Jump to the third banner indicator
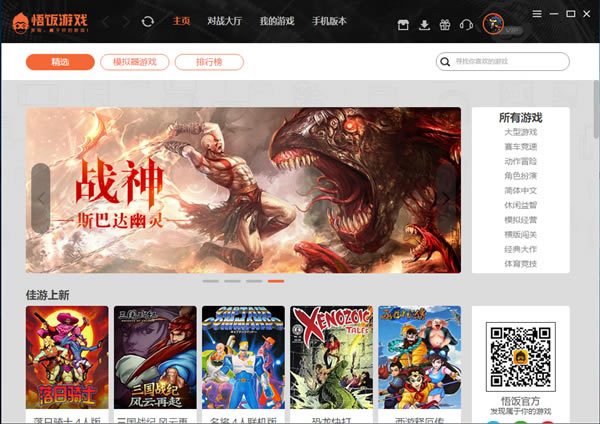 click(x=254, y=281)
